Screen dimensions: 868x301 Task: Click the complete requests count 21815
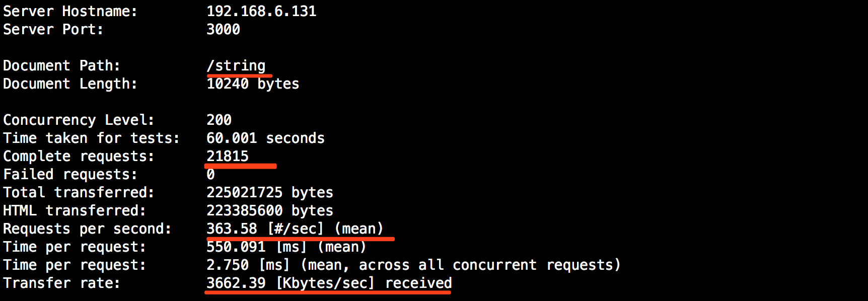(228, 156)
